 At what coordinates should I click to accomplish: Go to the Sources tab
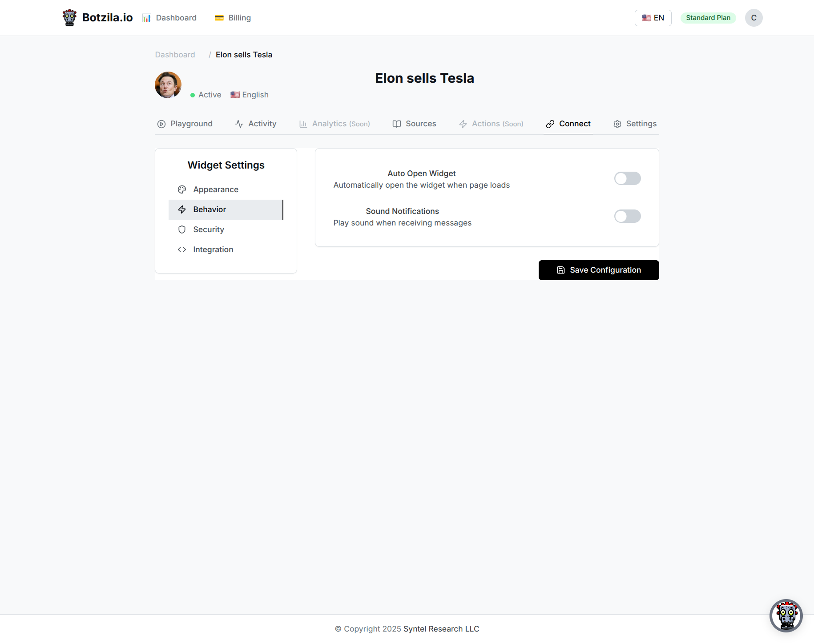[x=414, y=124]
